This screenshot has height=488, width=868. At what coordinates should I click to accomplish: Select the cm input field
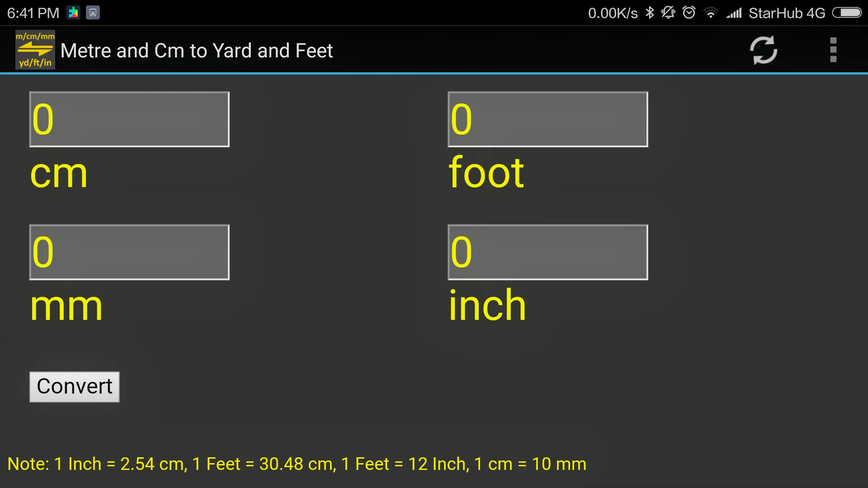coord(129,119)
